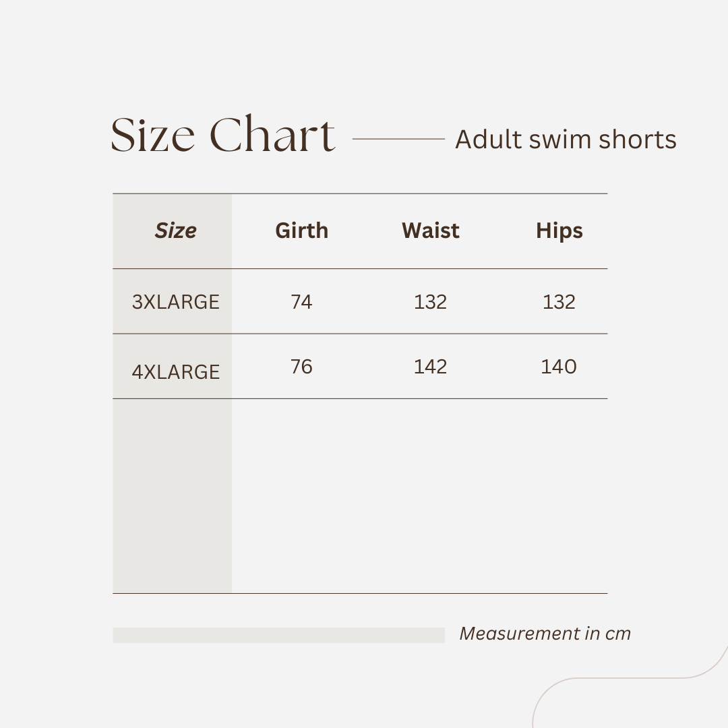
Task: Click the 3XLARGE waist value 132
Action: [x=430, y=302]
